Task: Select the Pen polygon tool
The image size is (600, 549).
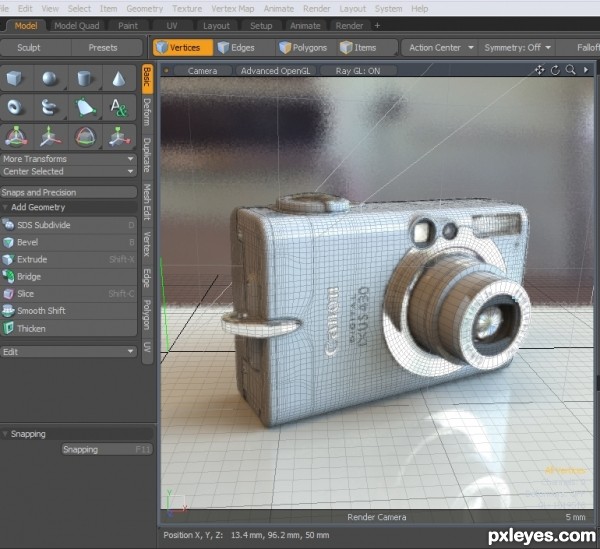Action: [x=84, y=108]
